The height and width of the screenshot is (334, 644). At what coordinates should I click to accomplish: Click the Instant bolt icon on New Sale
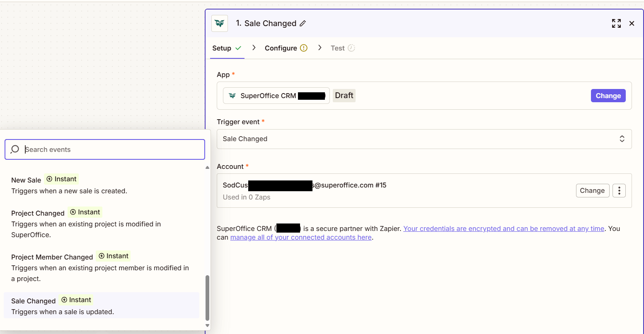pos(49,179)
